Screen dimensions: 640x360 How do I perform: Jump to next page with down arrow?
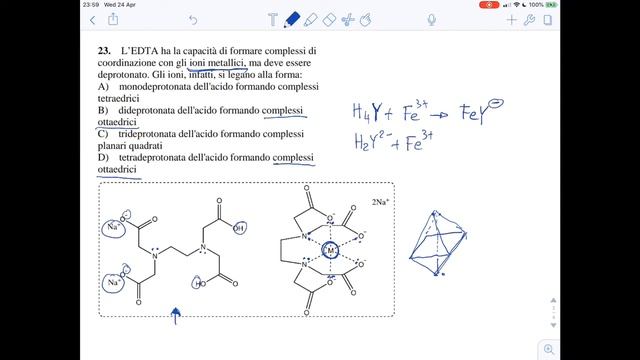point(553,325)
